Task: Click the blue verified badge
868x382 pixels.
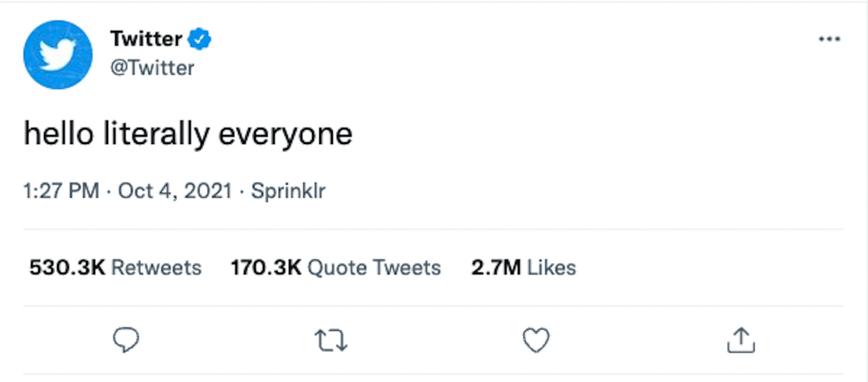Action: pos(199,39)
